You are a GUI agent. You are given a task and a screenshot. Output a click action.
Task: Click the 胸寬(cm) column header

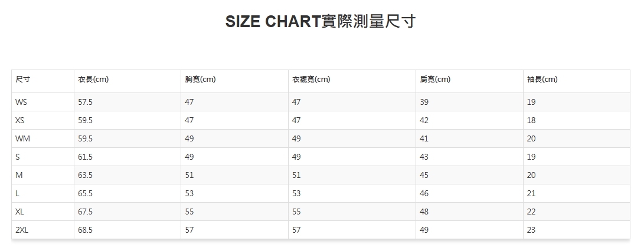click(x=200, y=80)
